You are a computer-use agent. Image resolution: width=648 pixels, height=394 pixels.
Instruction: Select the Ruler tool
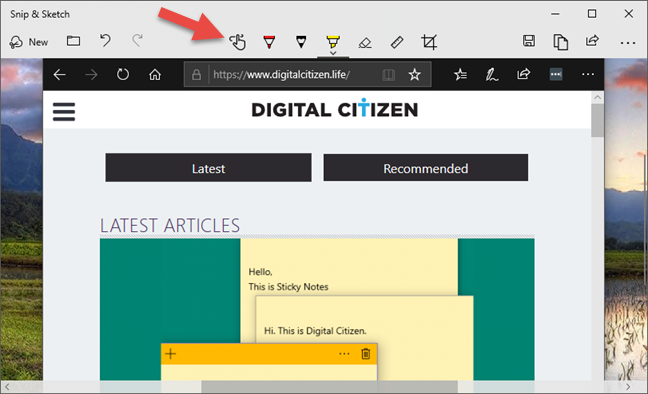click(397, 42)
